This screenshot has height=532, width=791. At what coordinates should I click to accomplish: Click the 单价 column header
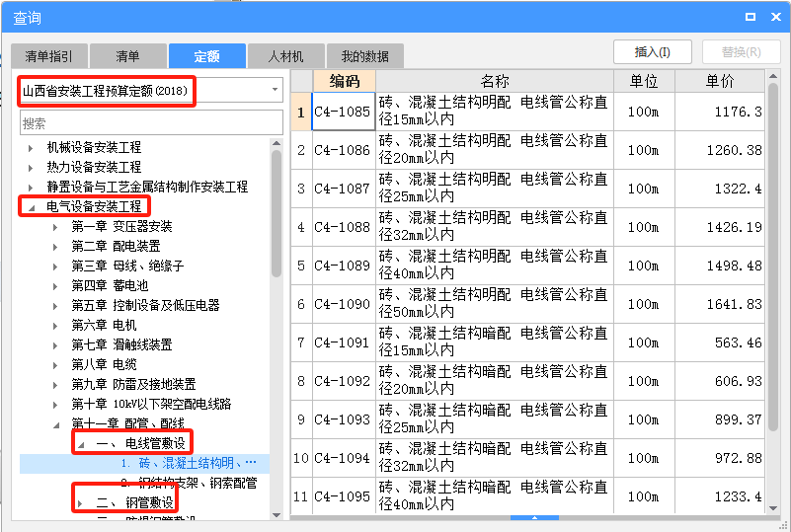click(719, 81)
